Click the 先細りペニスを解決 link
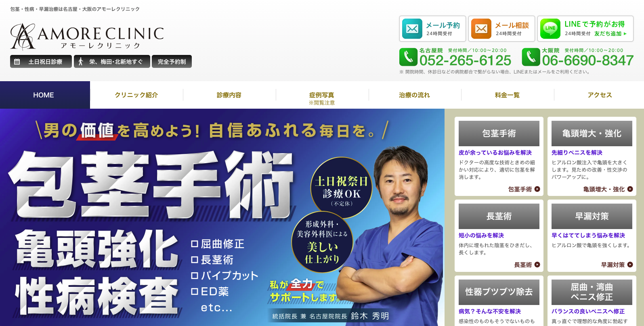The height and width of the screenshot is (326, 644). click(577, 153)
